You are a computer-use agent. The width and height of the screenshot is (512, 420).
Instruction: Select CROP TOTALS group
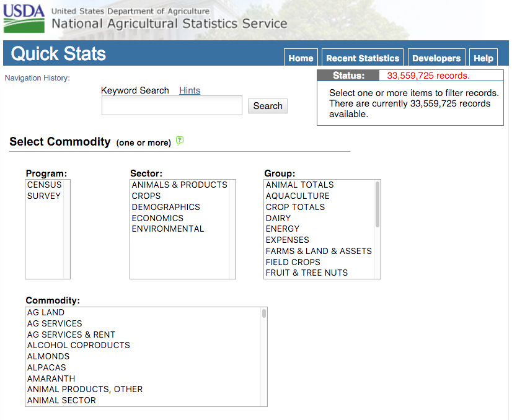point(319,207)
